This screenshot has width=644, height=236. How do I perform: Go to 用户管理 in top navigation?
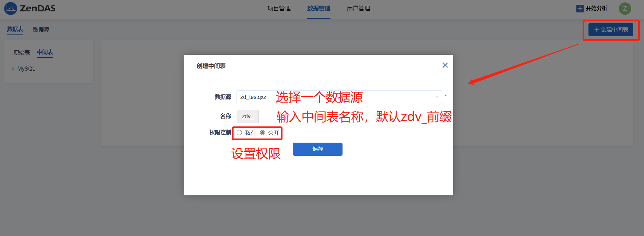click(358, 9)
